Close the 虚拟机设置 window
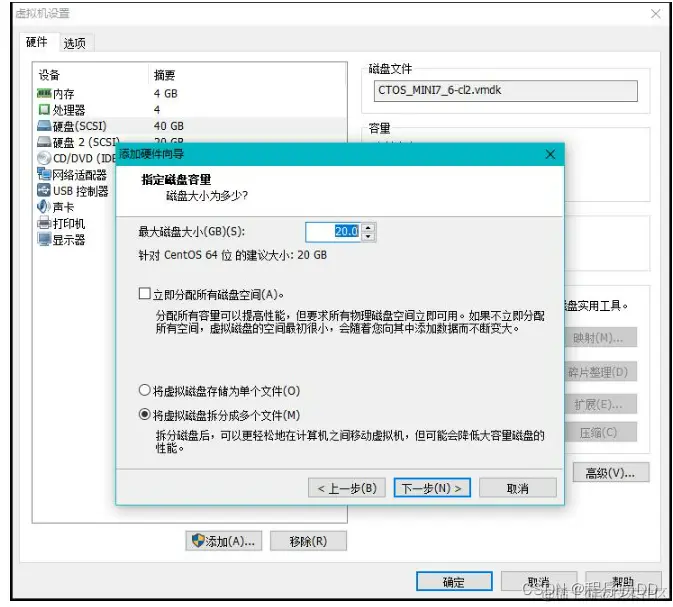673x607 pixels. [x=655, y=14]
